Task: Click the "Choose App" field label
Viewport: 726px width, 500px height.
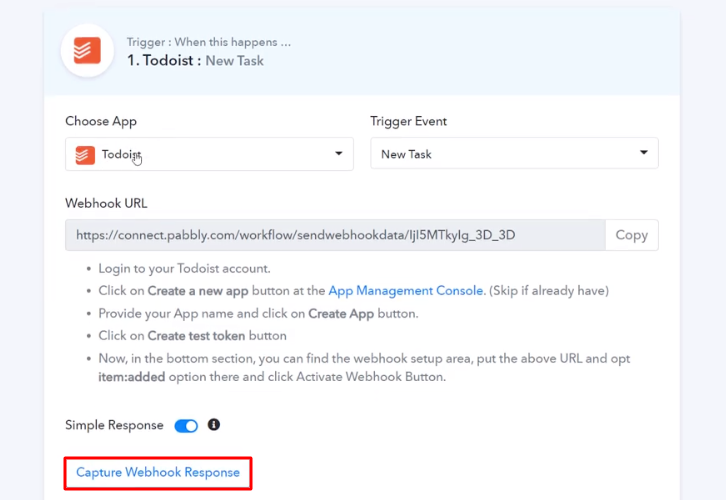Action: point(101,121)
